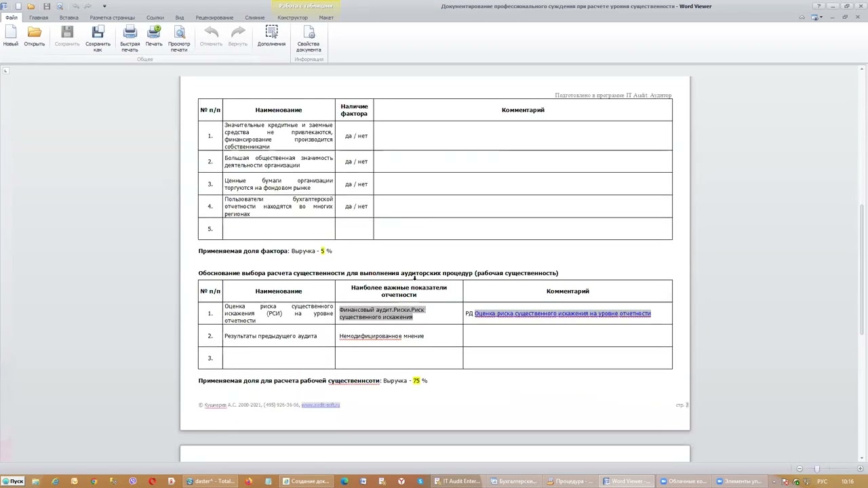Click the Новый (New) document icon
The width and height of the screenshot is (868, 488).
click(x=11, y=37)
